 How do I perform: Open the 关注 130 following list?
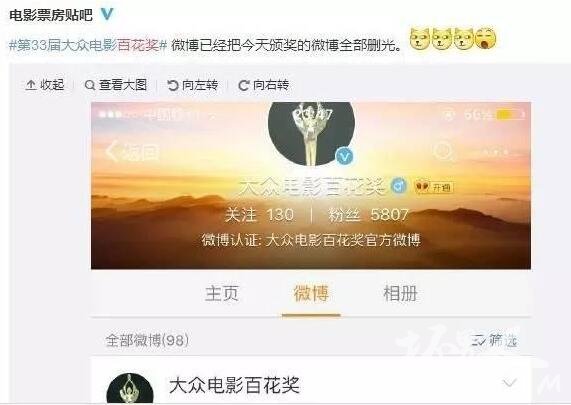259,215
